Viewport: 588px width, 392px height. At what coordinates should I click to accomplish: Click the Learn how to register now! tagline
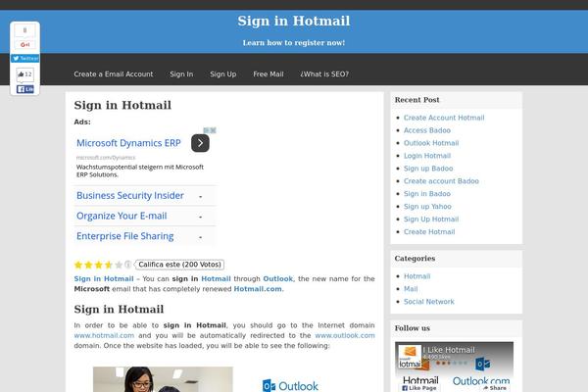pyautogui.click(x=294, y=43)
